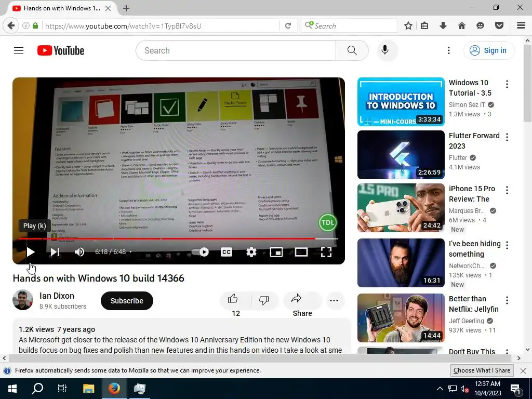Open the Ian Dixon channel name link
This screenshot has height=399, width=532.
point(57,296)
